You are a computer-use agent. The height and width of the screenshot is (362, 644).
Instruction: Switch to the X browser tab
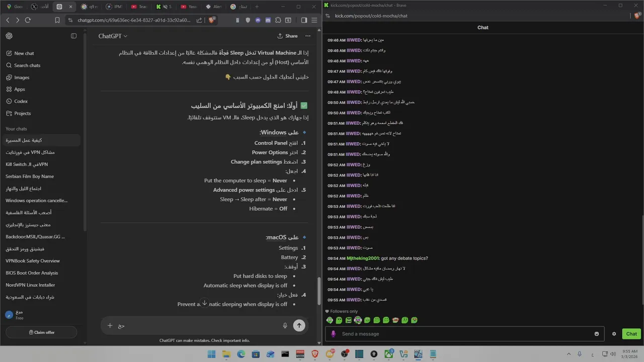pos(39,7)
